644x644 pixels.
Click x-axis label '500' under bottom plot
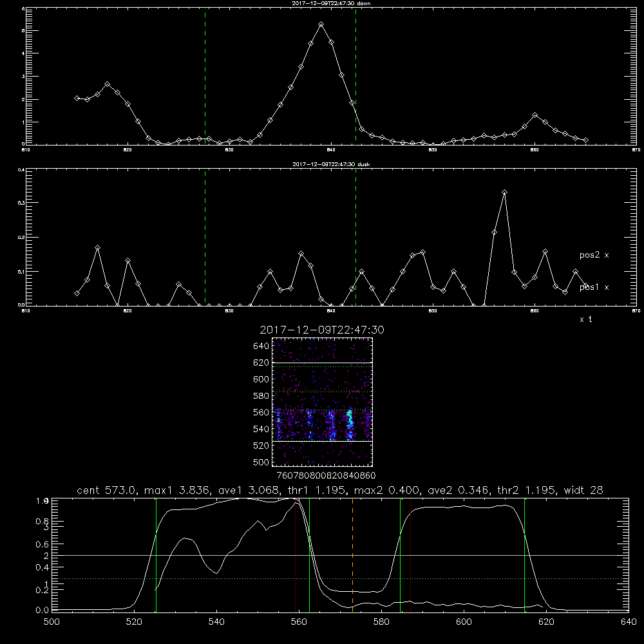pos(52,622)
